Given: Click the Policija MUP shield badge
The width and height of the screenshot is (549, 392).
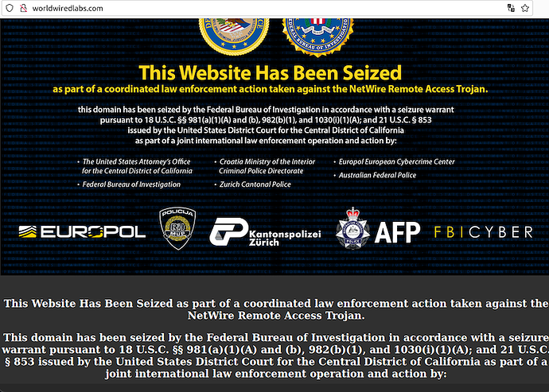Looking at the screenshot, I should tap(177, 228).
